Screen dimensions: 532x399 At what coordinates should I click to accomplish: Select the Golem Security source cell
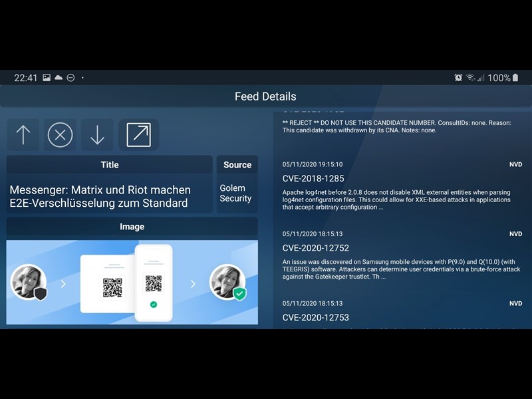[235, 193]
